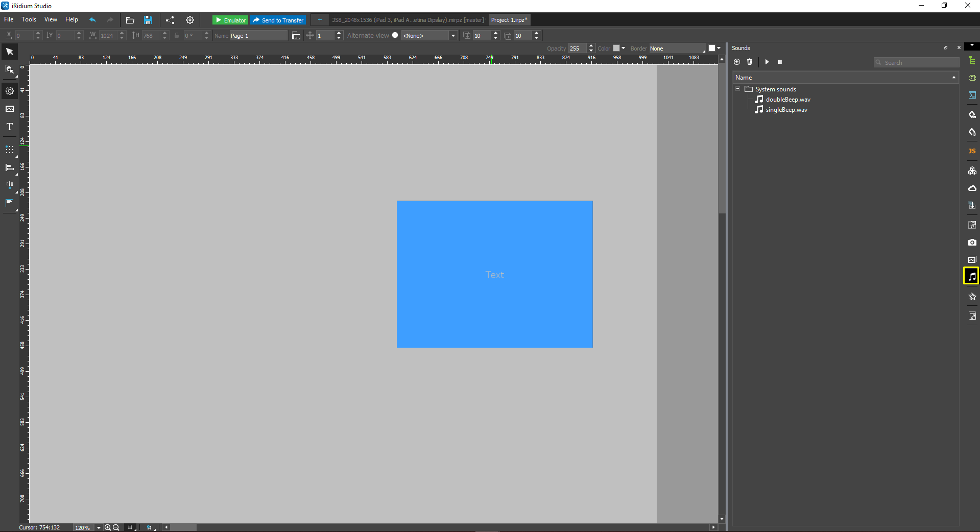Open the Alternate view dropdown

[x=452, y=36]
